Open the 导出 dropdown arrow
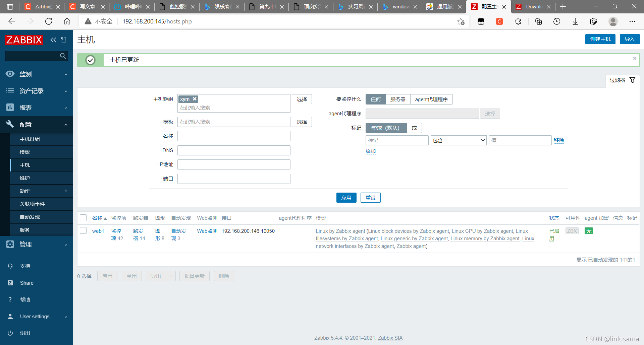644x345 pixels. pos(171,276)
